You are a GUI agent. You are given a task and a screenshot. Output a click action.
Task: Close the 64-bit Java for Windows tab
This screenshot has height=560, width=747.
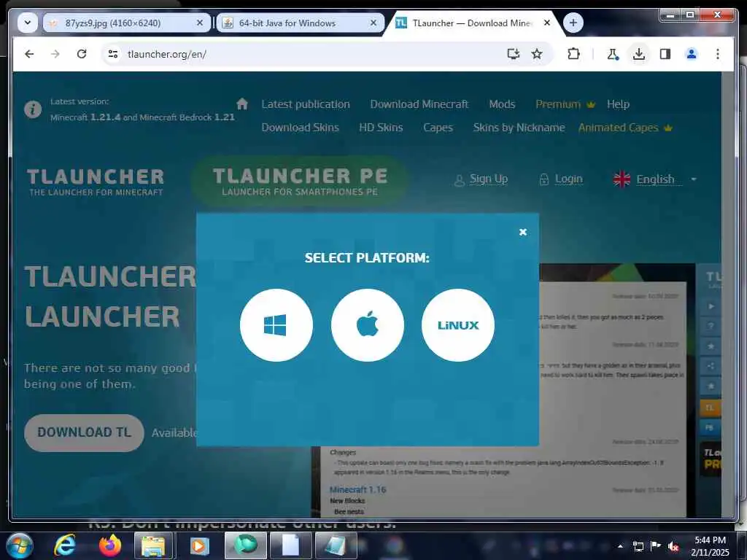point(373,23)
